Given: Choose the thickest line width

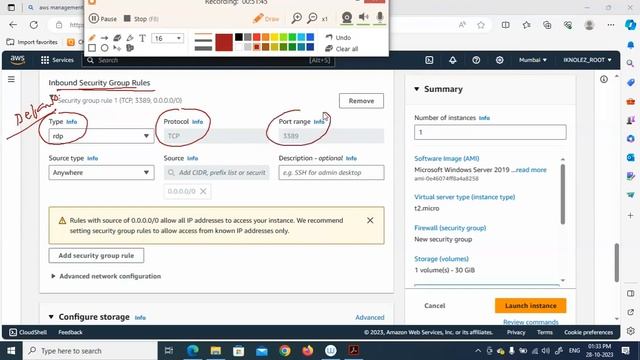Looking at the screenshot, I should click(203, 48).
